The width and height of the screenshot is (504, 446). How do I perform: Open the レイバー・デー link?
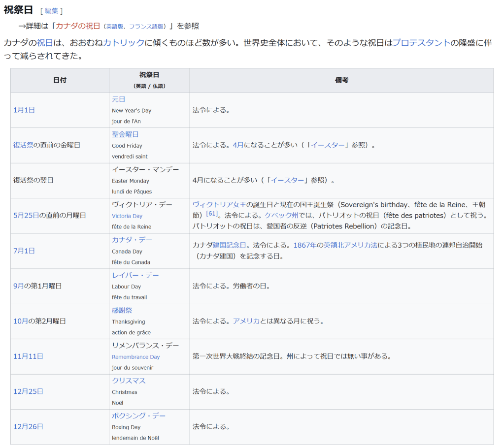[x=135, y=275]
